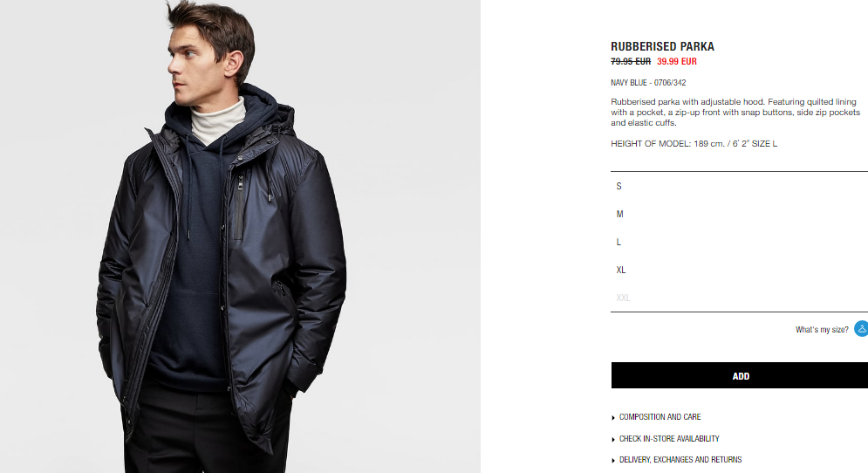Click the arrow before Delivery, Exchanges and Returns
This screenshot has width=868, height=473.
click(613, 460)
